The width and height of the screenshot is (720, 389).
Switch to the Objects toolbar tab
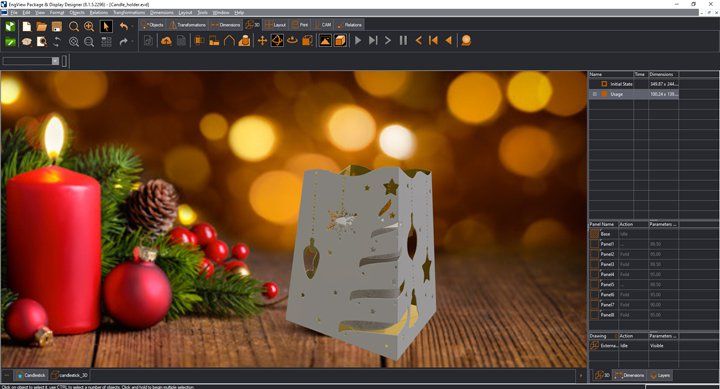(152, 25)
